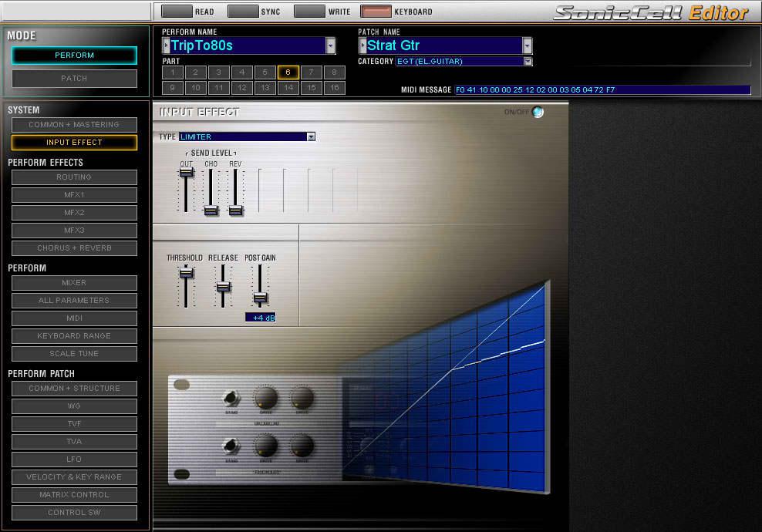762x532 pixels.
Task: Click the CHO send level slider
Action: [x=211, y=210]
